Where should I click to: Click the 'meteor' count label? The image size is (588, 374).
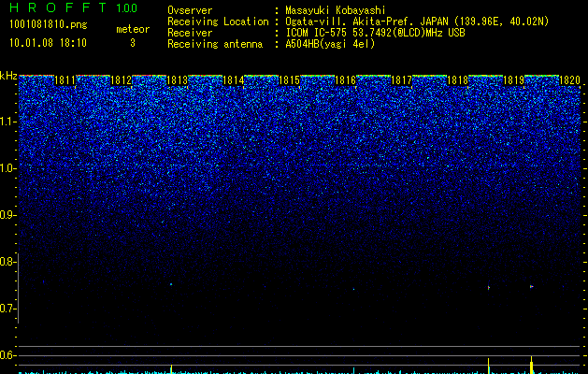(x=133, y=29)
